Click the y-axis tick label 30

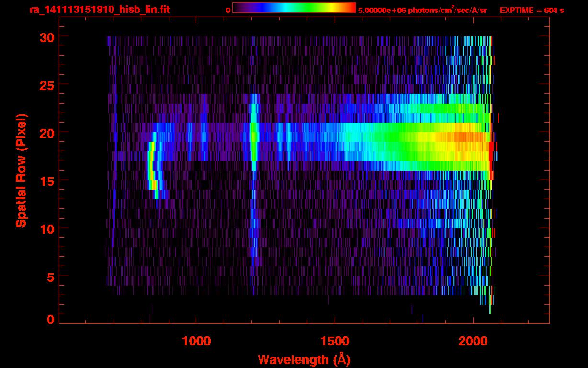click(x=46, y=37)
